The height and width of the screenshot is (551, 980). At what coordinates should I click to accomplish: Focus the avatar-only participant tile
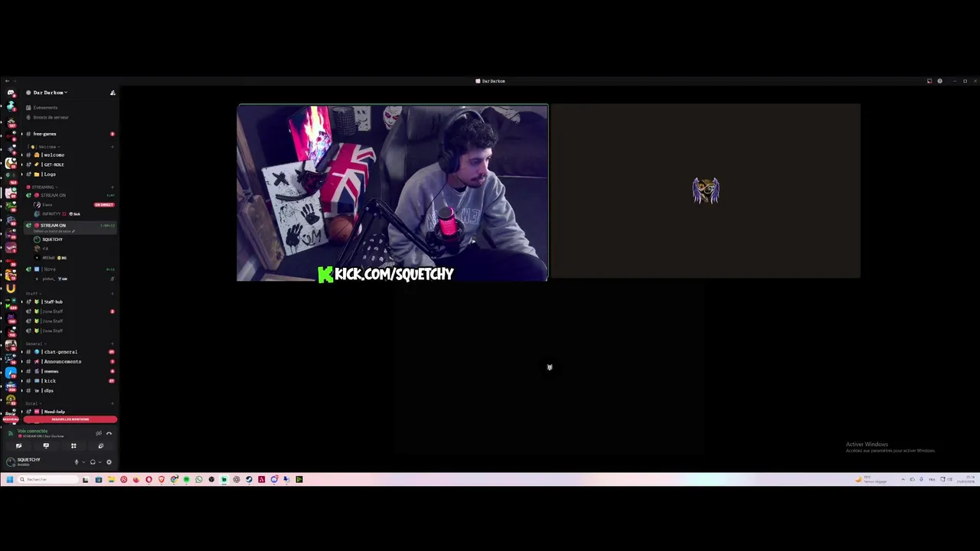point(705,191)
